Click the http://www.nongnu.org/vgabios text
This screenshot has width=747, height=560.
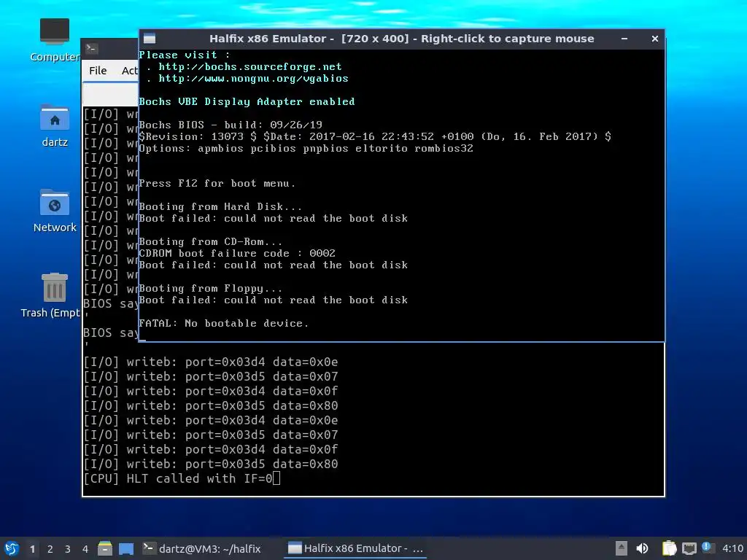pyautogui.click(x=253, y=79)
